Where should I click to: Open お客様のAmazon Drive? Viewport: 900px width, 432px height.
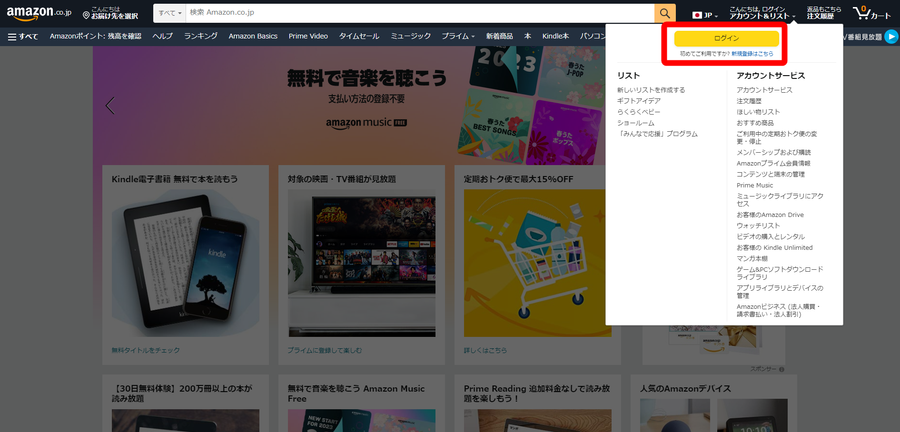pyautogui.click(x=770, y=215)
